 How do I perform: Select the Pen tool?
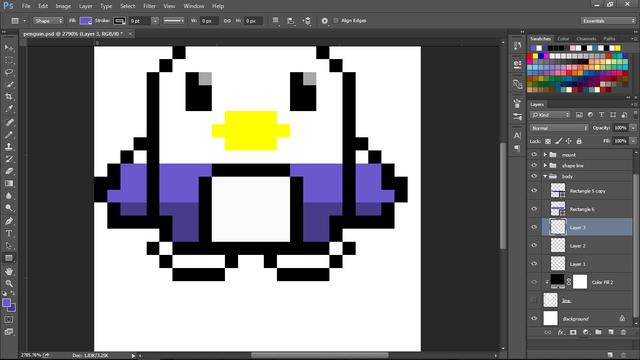pos(9,221)
